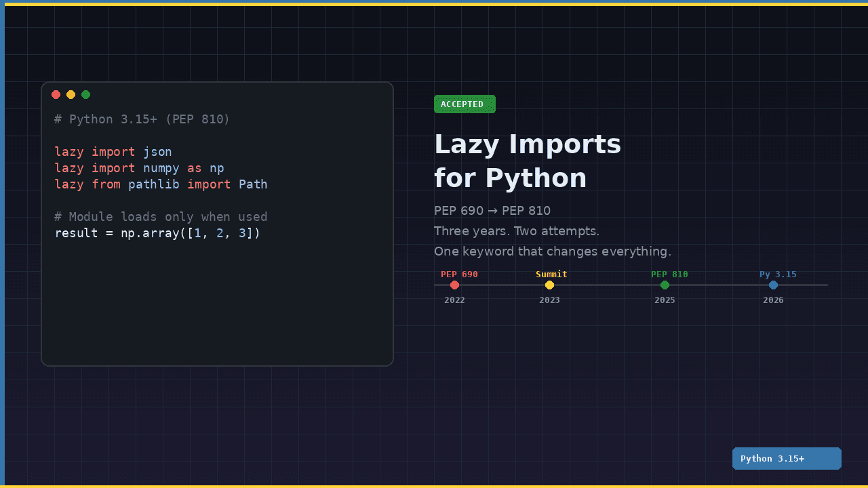The image size is (868, 488).
Task: Select the Py 3.15 label above the timeline
Action: tap(778, 274)
